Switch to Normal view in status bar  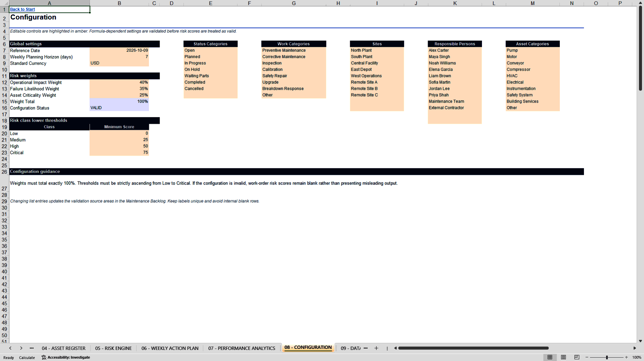click(x=550, y=357)
